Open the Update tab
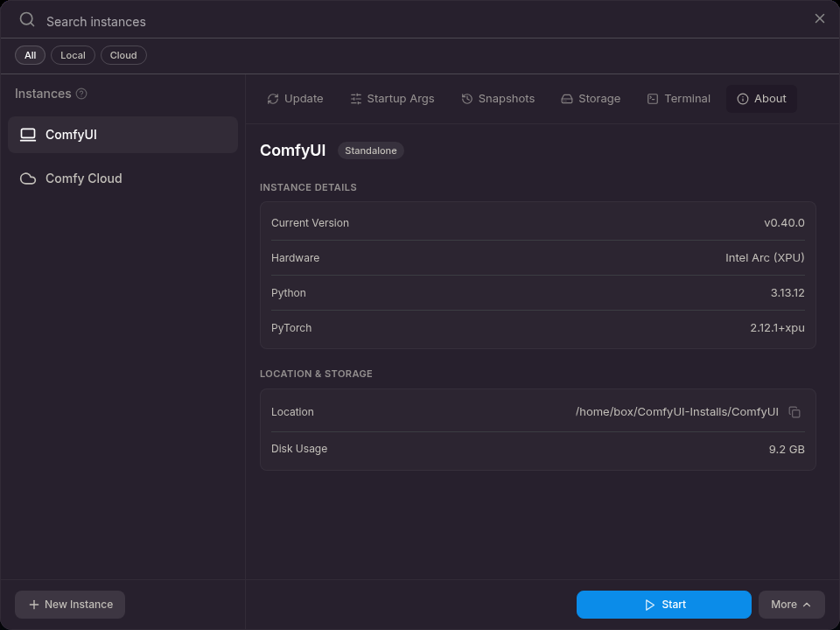 coord(295,99)
